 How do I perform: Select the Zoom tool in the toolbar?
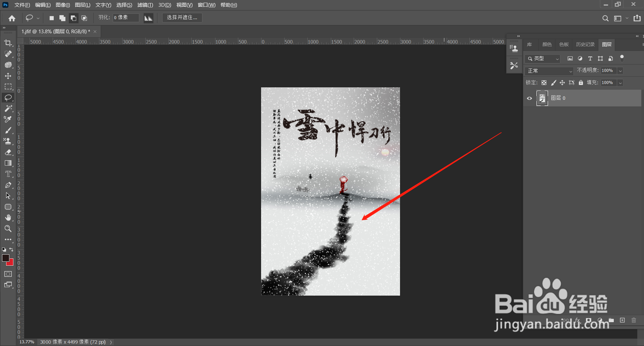point(8,228)
